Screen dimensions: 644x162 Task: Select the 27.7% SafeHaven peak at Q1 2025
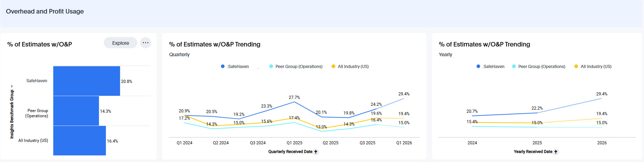(294, 102)
